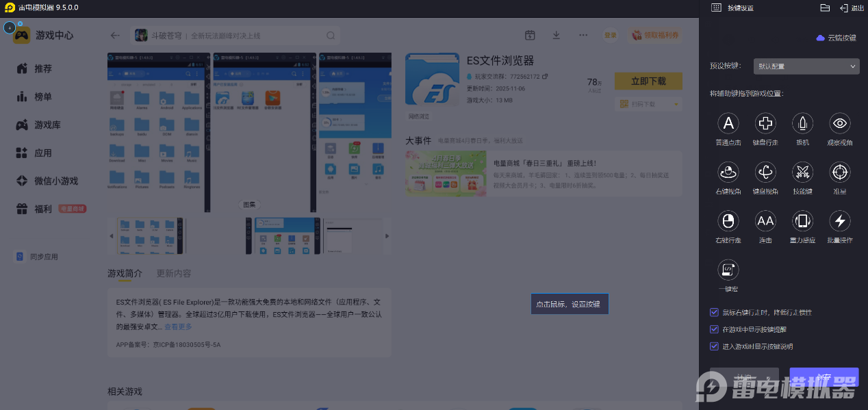Switch to the 更新内容 tab

pos(174,273)
